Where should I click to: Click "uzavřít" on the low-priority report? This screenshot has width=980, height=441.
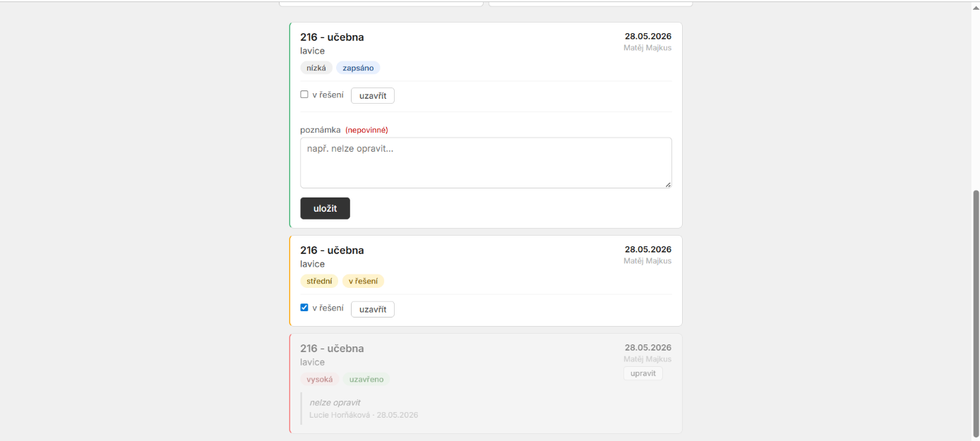(373, 96)
